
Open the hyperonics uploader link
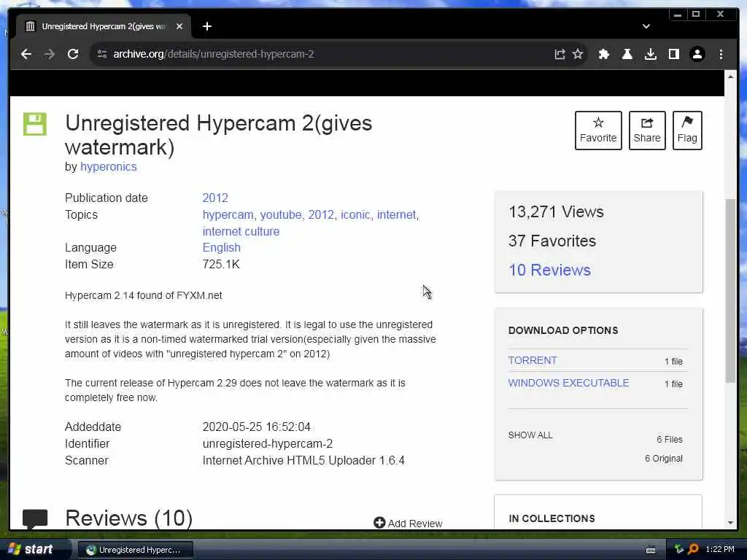(109, 167)
